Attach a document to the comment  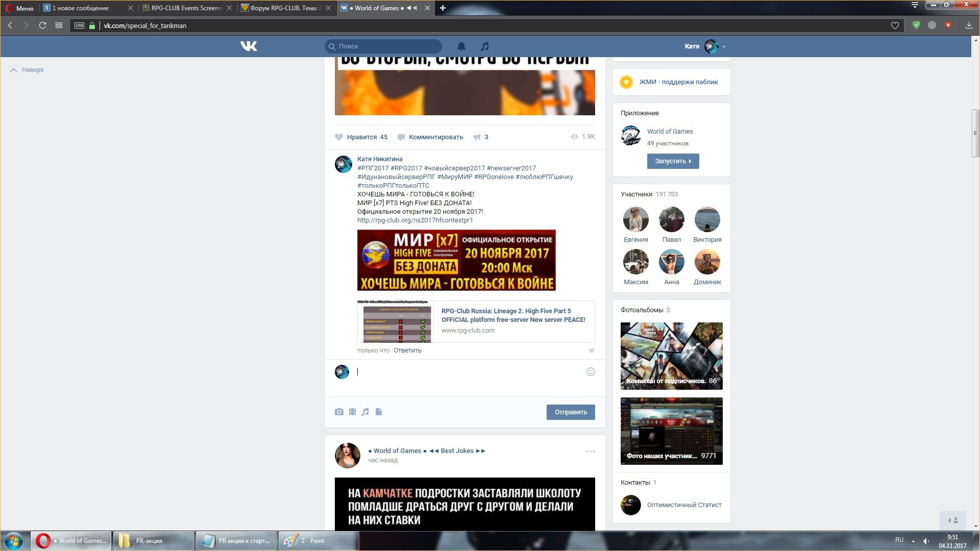[379, 412]
